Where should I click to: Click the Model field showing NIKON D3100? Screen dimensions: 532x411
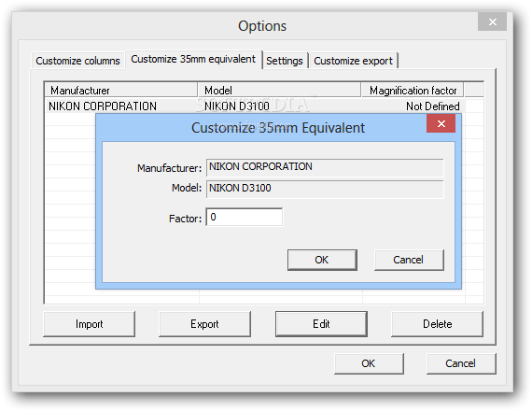tap(325, 189)
